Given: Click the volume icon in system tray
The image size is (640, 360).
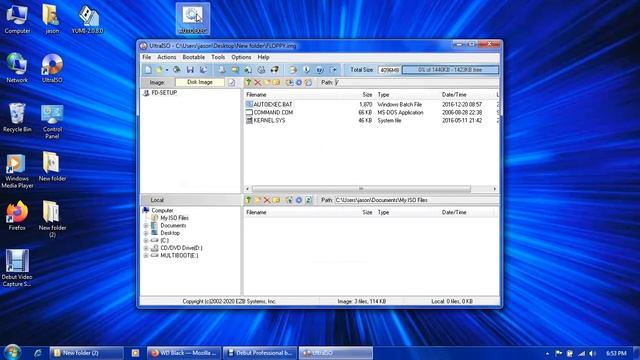Looking at the screenshot, I should pos(593,353).
